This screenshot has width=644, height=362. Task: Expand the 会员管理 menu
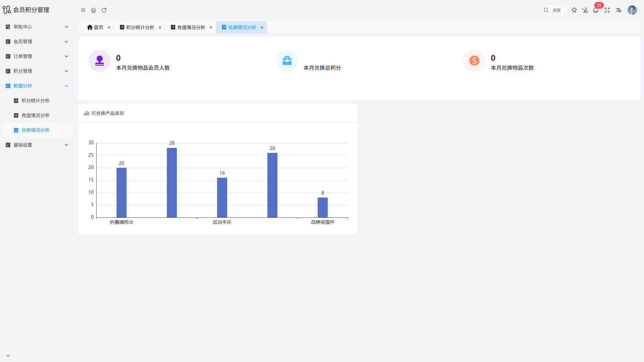(x=37, y=42)
